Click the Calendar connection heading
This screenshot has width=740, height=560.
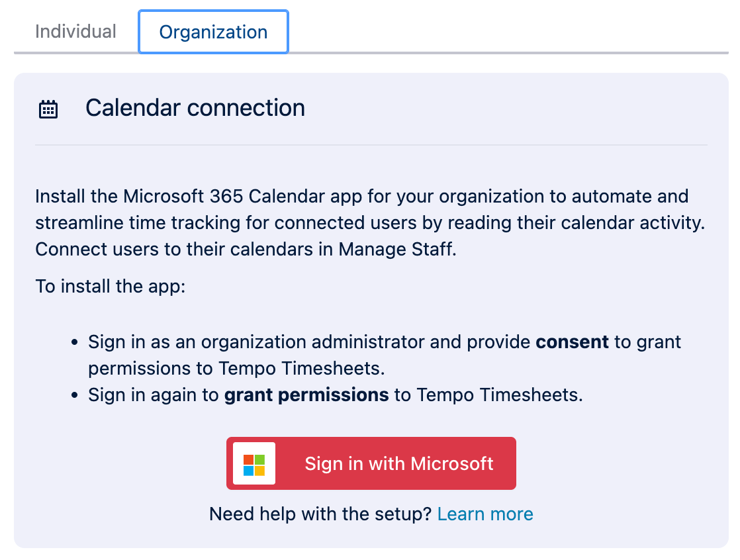[x=195, y=107]
